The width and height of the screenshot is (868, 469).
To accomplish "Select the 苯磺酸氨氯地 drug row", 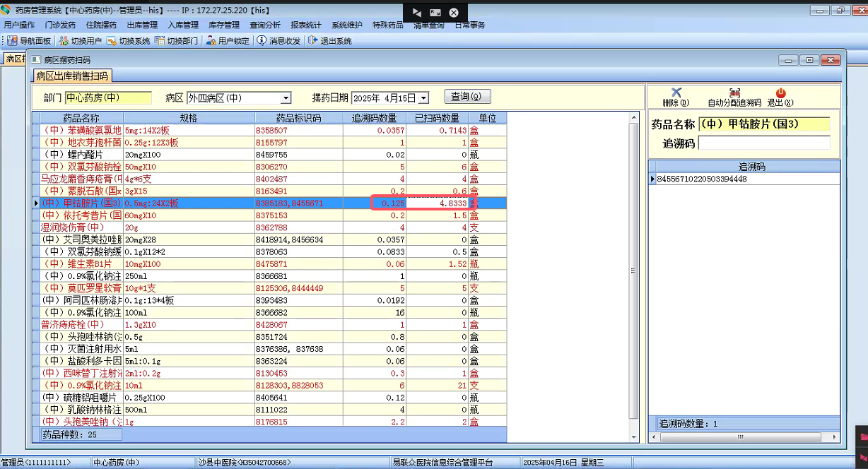I will (269, 131).
